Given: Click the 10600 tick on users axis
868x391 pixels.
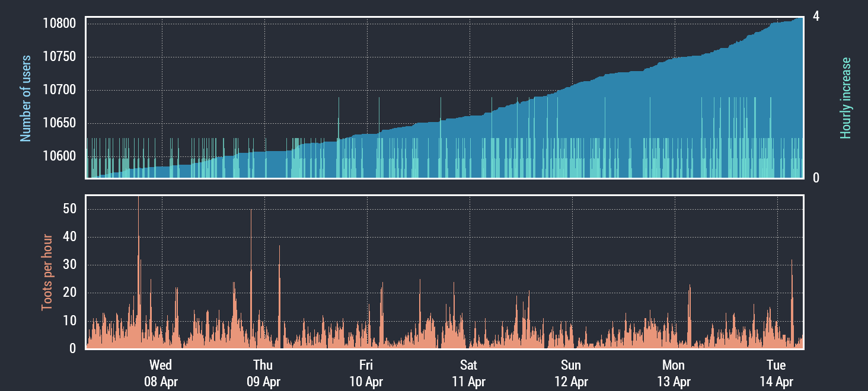Looking at the screenshot, I should pos(59,156).
